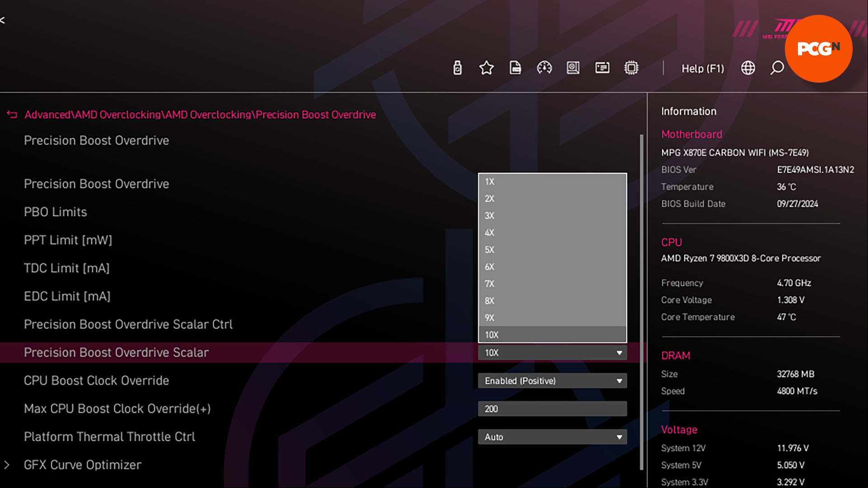This screenshot has width=868, height=488.
Task: Expand GFX Curve Optimizer submenu chevron
Action: click(x=7, y=465)
